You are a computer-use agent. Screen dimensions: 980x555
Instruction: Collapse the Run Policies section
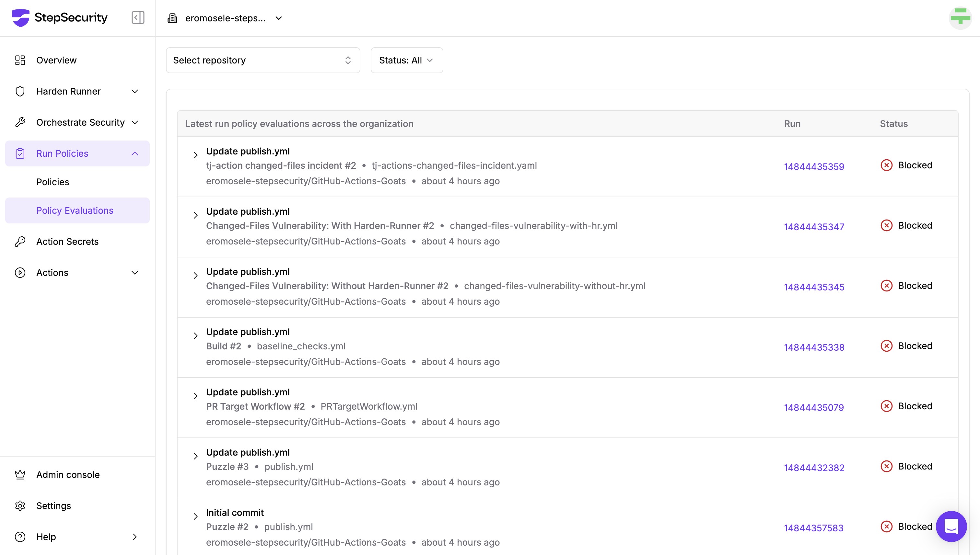[x=135, y=153]
